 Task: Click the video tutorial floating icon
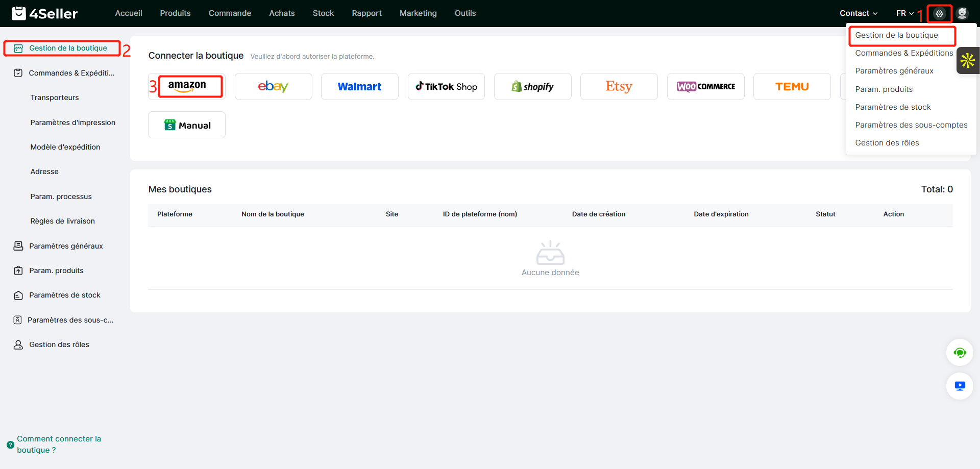960,386
